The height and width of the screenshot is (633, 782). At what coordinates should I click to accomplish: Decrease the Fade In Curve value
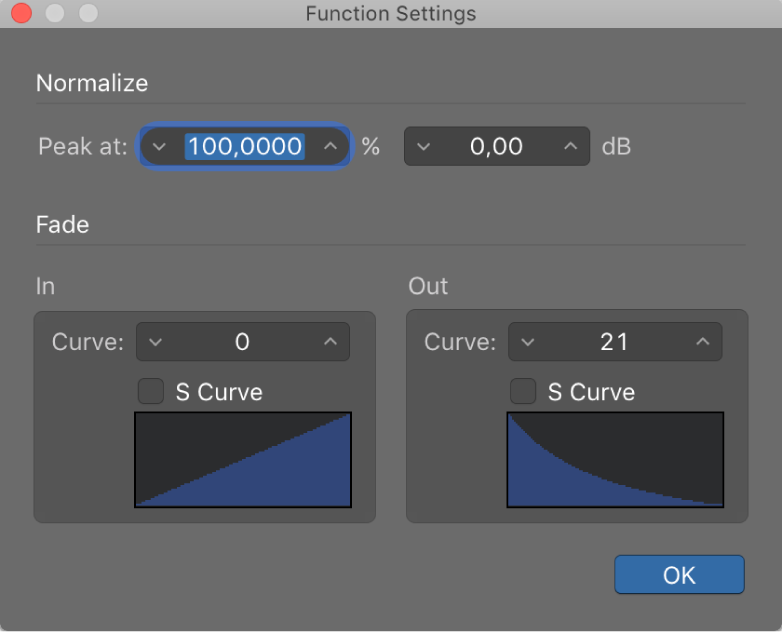(x=156, y=342)
